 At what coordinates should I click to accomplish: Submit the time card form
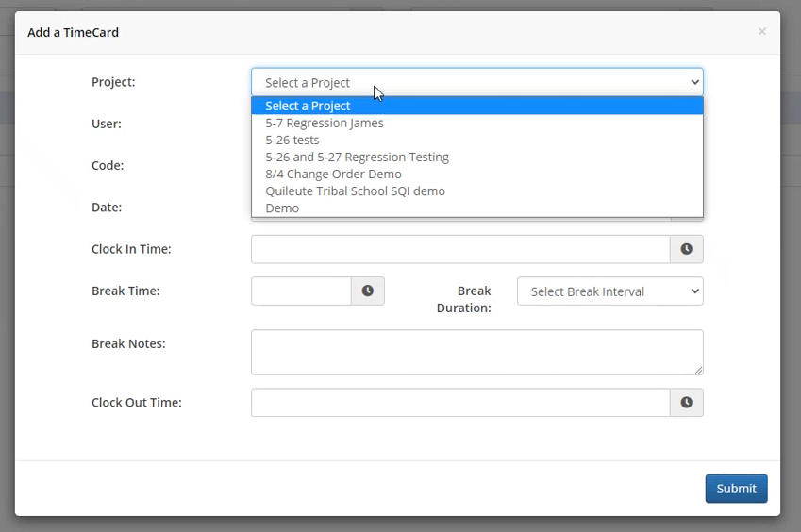coord(736,489)
